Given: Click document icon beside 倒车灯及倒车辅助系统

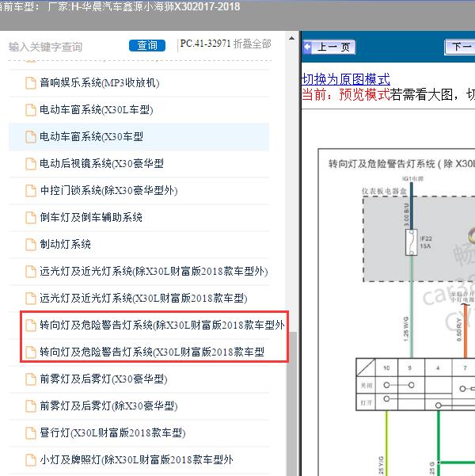Looking at the screenshot, I should click(31, 218).
